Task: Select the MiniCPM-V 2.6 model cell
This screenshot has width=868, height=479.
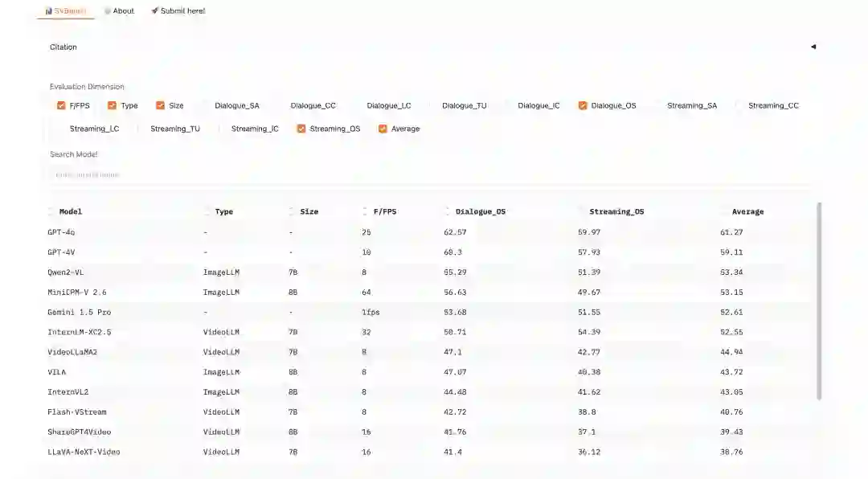Action: [x=77, y=292]
